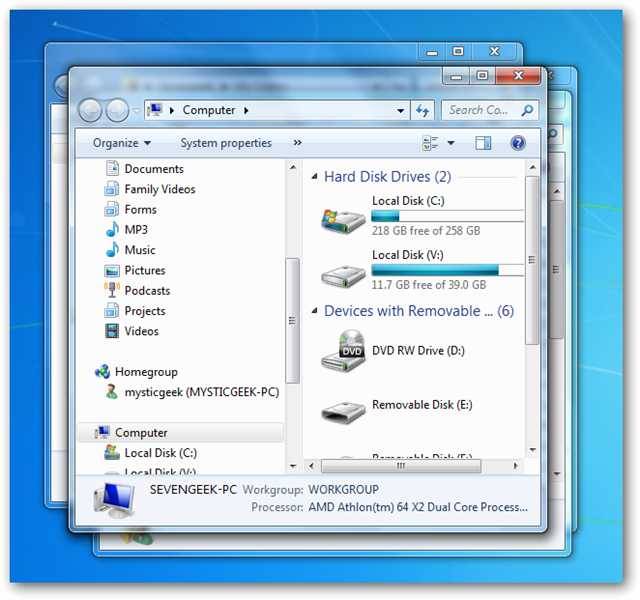The width and height of the screenshot is (640, 600).
Task: Click the Back navigation arrow button
Action: pyautogui.click(x=90, y=111)
